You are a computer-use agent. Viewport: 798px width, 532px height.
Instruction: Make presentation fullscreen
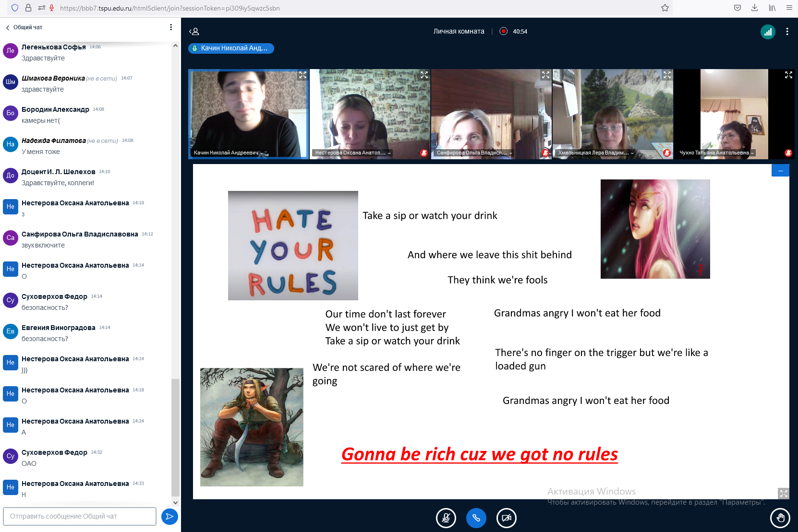tap(784, 493)
